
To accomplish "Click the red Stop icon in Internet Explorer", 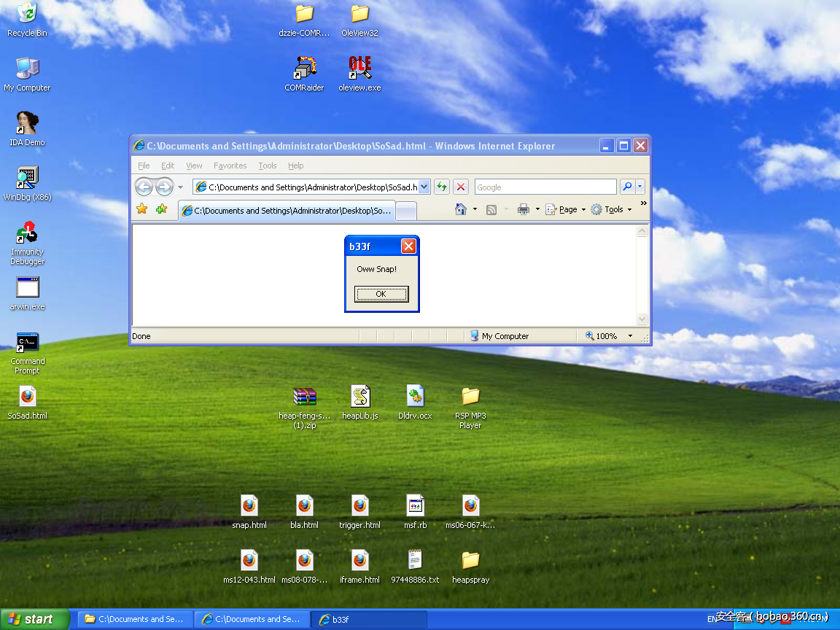I will click(x=460, y=187).
